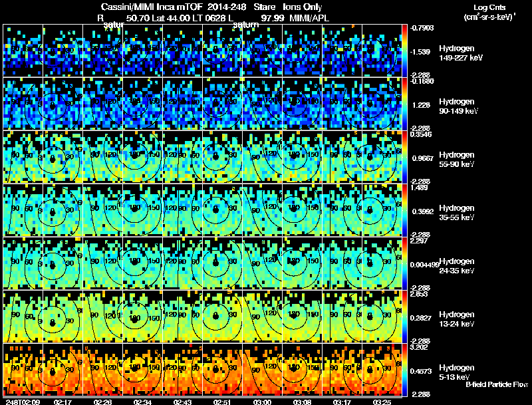532x405 pixels.
Task: Click the colorbar value "0.2827"
Action: tap(421, 318)
